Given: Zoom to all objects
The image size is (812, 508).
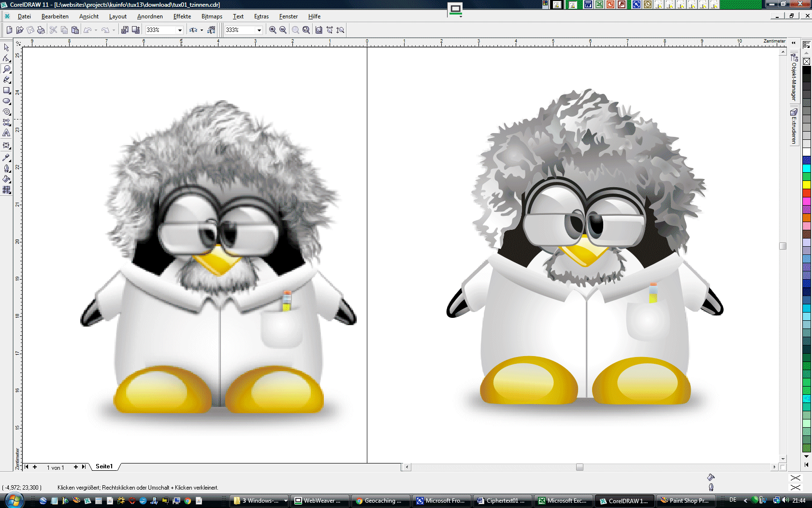Looking at the screenshot, I should pyautogui.click(x=306, y=30).
